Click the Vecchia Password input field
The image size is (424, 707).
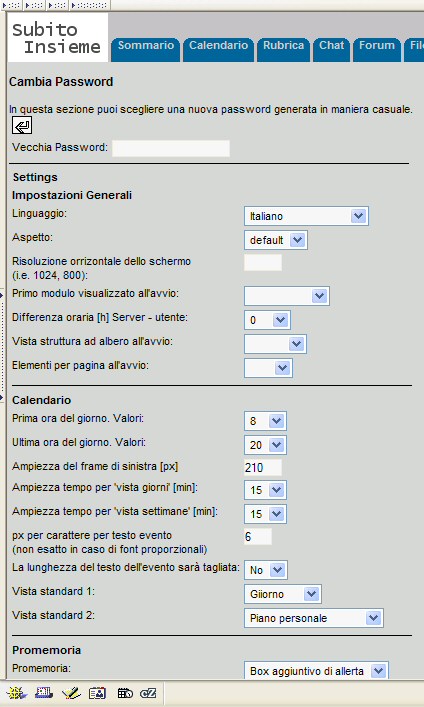tap(171, 148)
